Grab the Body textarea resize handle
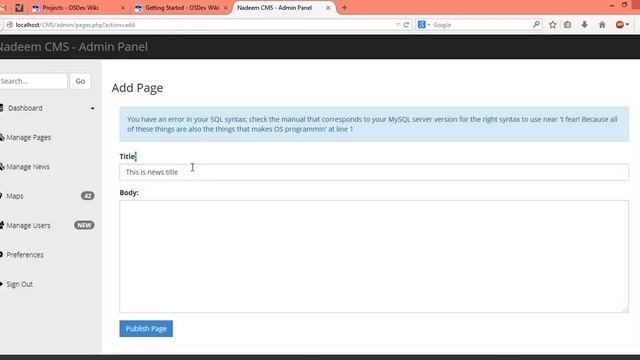The height and width of the screenshot is (360, 640). click(x=625, y=310)
